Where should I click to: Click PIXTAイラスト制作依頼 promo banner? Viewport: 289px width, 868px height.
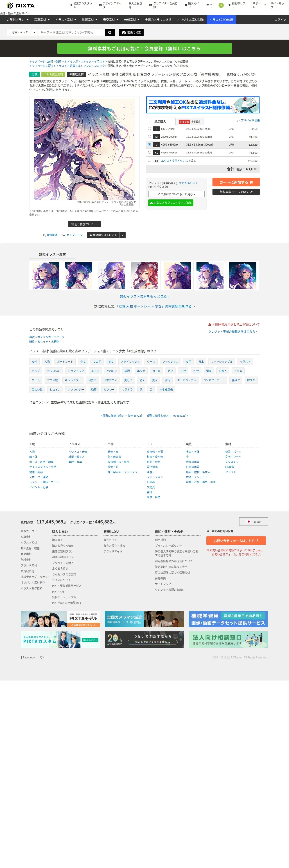pyautogui.click(x=203, y=105)
